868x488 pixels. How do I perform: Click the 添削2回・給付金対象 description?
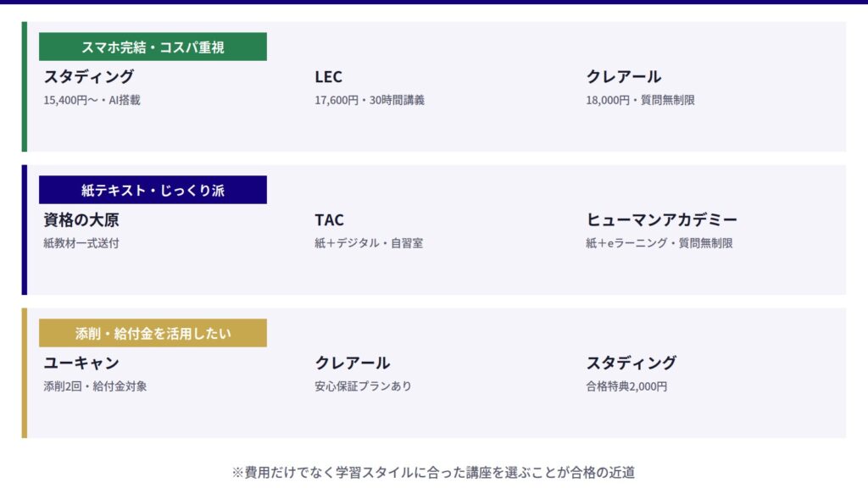[x=96, y=386]
